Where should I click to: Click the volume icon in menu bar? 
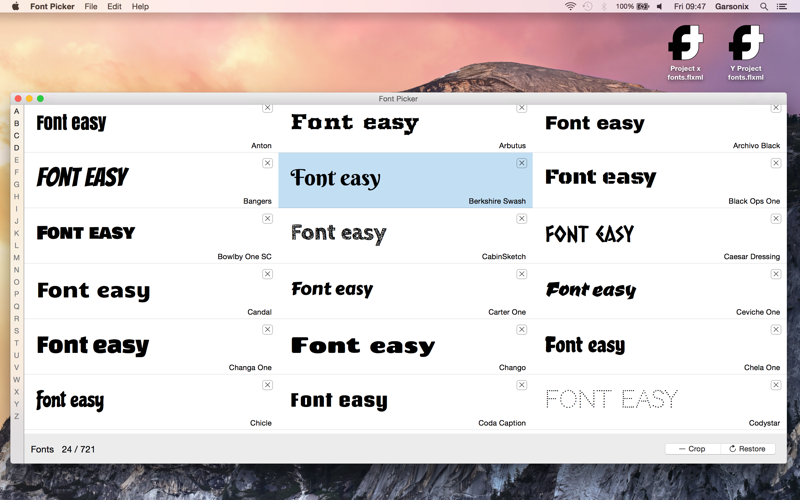tap(659, 7)
